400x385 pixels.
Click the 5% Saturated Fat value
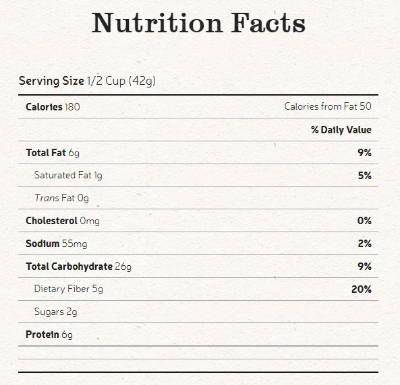(365, 175)
